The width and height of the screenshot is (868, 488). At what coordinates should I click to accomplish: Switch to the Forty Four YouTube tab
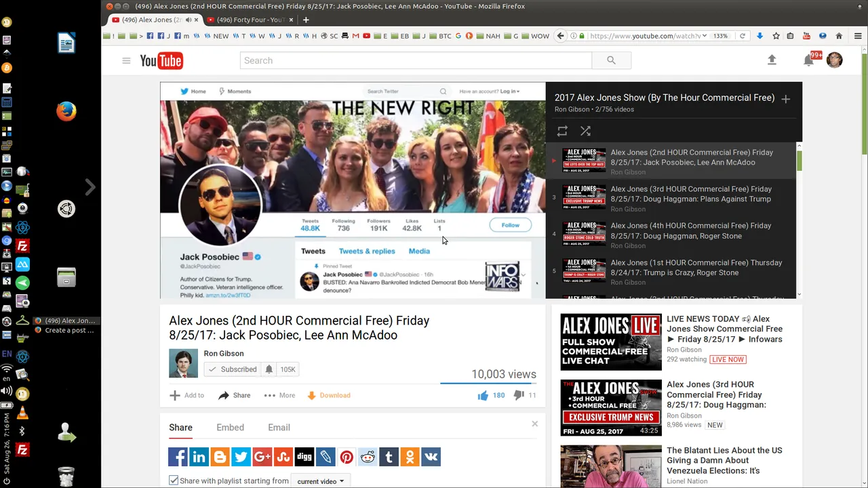click(250, 20)
